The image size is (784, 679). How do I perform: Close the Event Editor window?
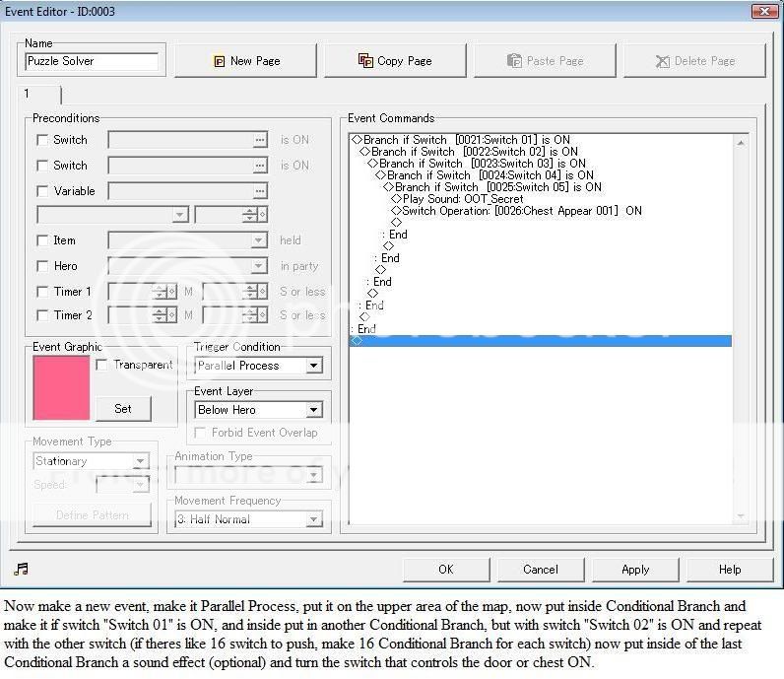764,12
